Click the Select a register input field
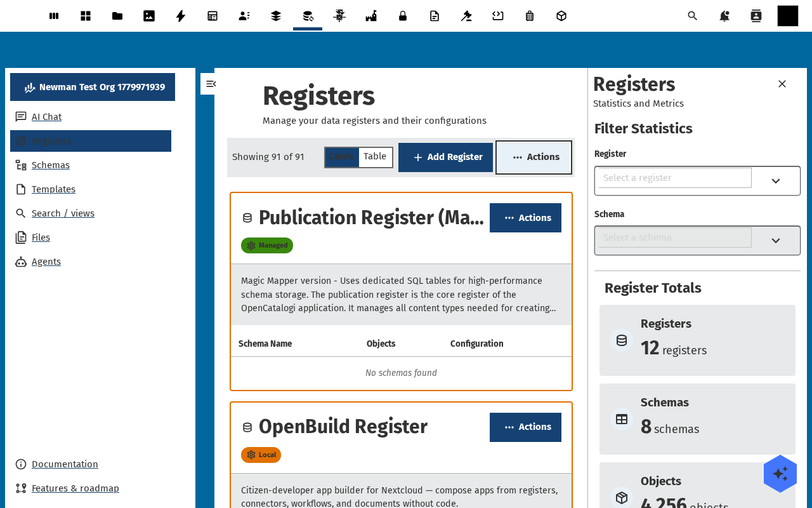The image size is (812, 508). pyautogui.click(x=675, y=178)
